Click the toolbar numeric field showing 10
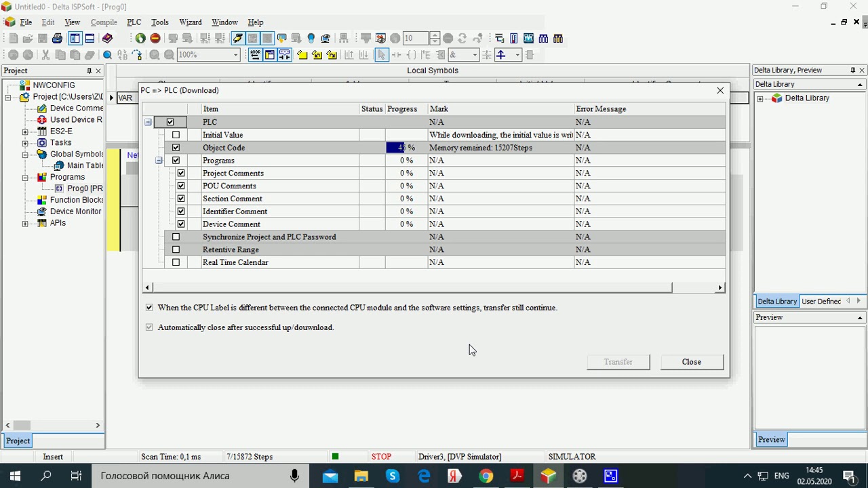 coord(416,39)
